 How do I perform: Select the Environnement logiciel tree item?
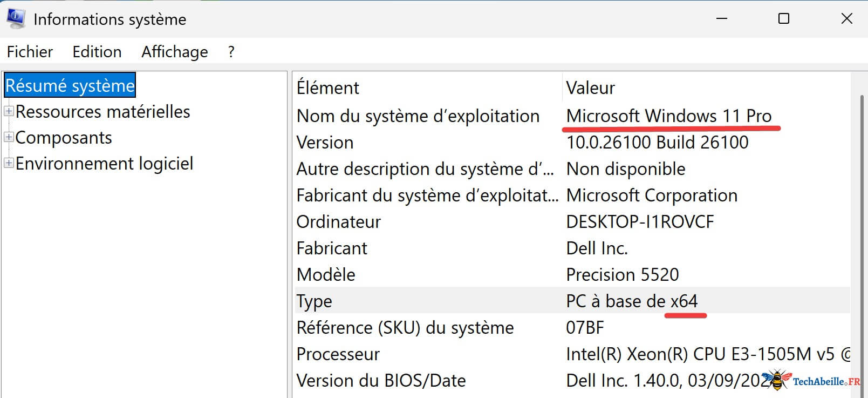(x=104, y=163)
